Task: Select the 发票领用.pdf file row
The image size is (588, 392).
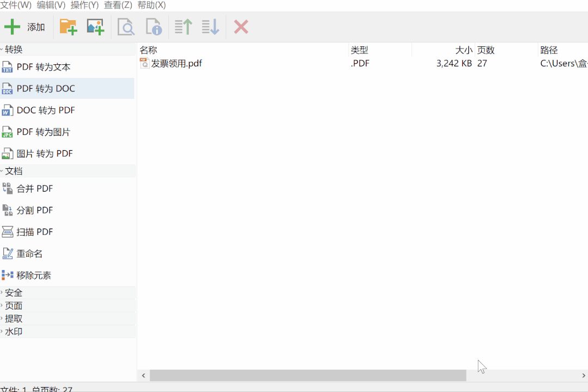Action: 175,63
